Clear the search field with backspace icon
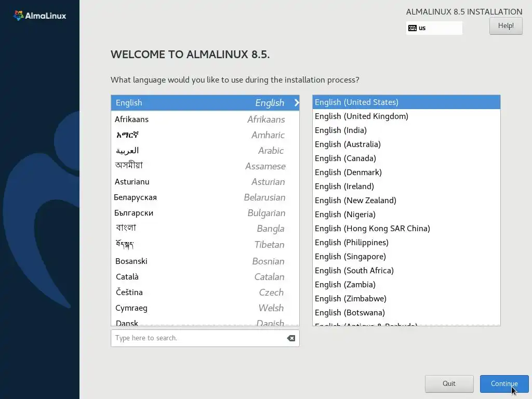The image size is (532, 399). pos(291,338)
